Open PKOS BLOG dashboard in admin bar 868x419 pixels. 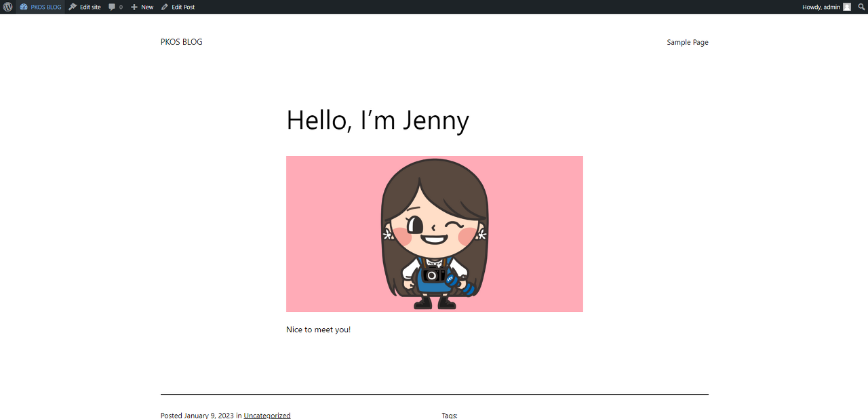pos(41,7)
